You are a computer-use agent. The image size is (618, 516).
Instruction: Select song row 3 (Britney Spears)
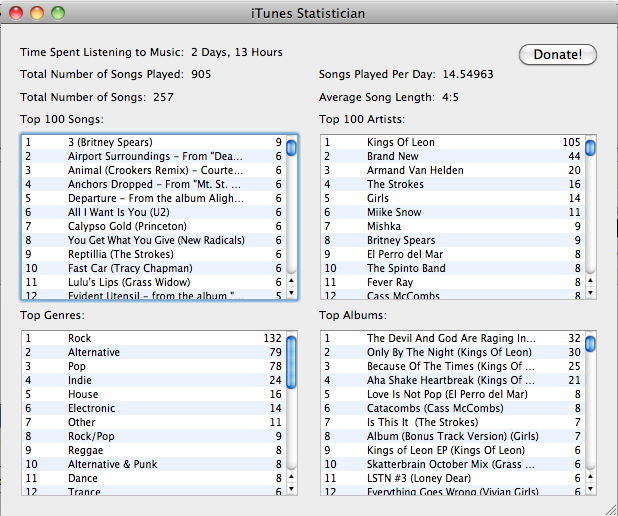[154, 142]
